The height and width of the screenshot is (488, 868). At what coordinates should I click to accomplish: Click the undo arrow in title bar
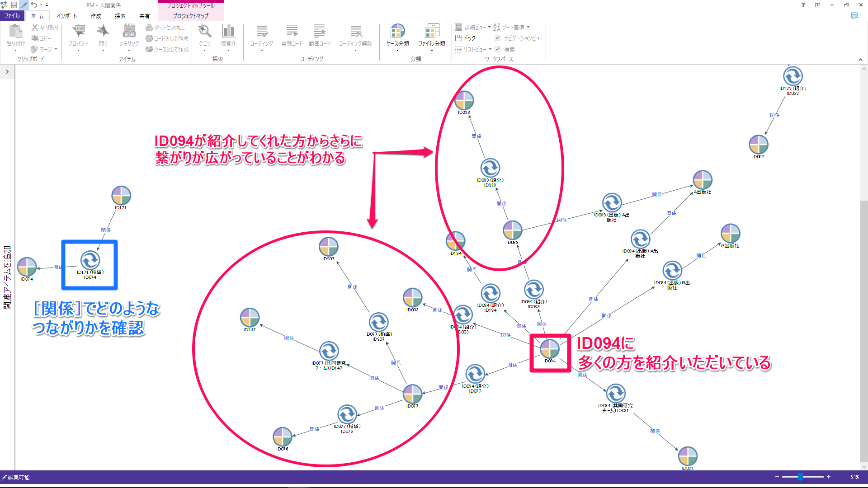(34, 5)
